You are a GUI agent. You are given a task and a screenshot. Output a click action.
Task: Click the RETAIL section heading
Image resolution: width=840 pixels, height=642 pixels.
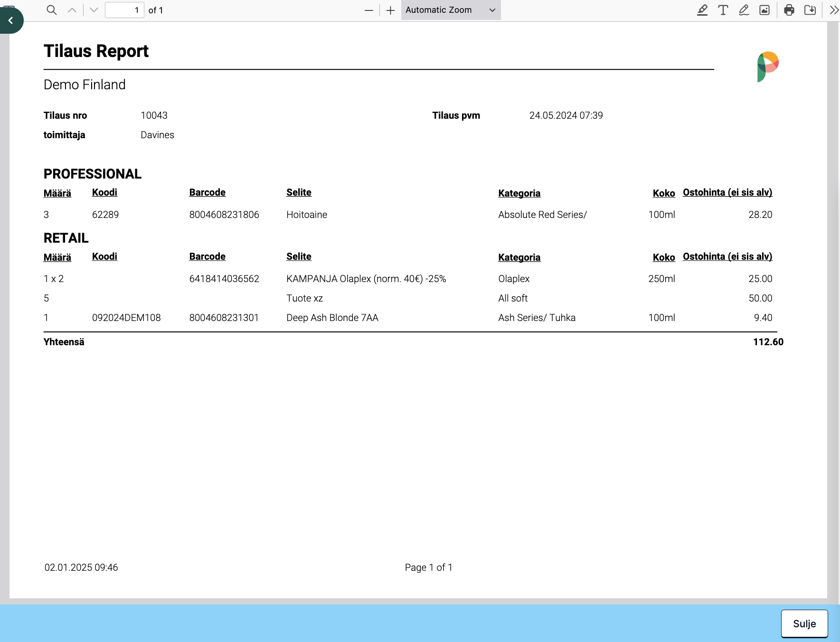tap(66, 238)
